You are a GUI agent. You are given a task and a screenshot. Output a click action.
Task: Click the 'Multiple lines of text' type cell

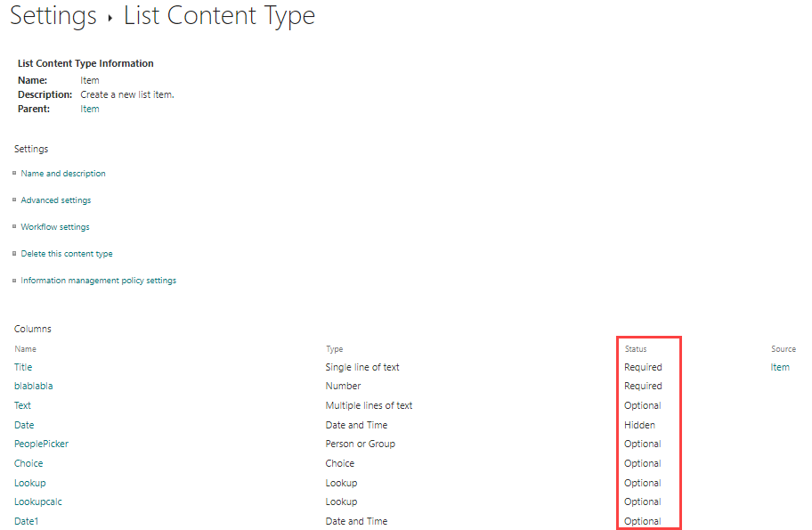[369, 405]
